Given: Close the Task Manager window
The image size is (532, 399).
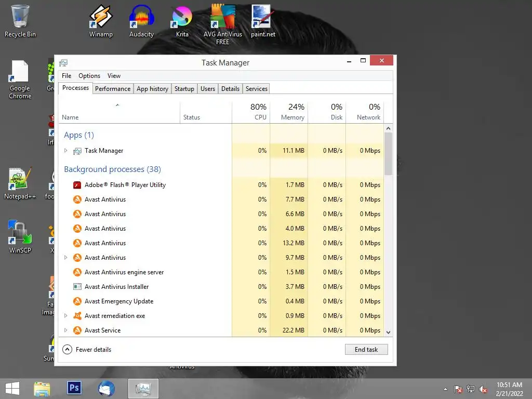Looking at the screenshot, I should coord(382,60).
